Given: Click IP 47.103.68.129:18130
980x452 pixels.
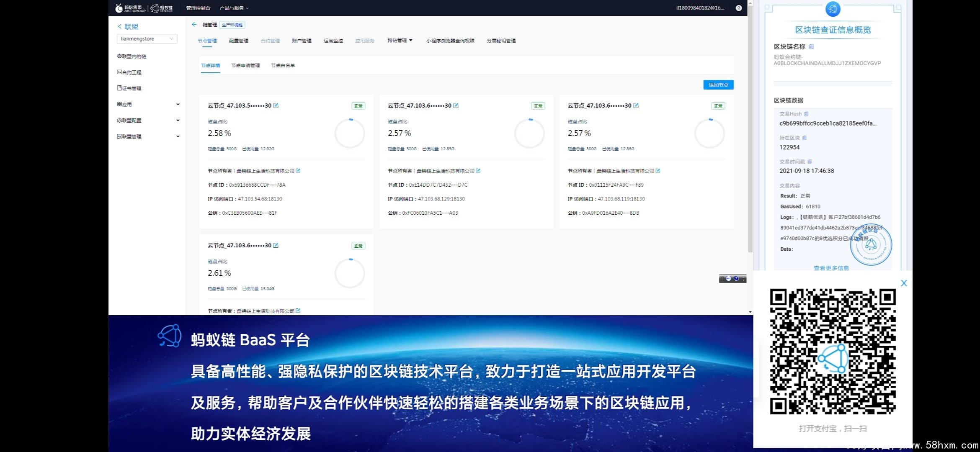Looking at the screenshot, I should tap(441, 199).
